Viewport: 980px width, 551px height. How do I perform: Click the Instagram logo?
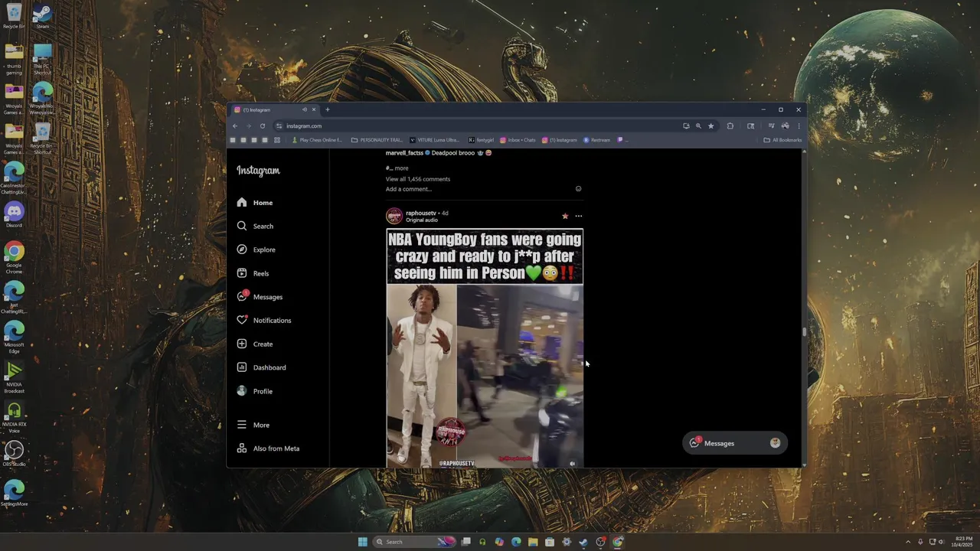tap(258, 171)
